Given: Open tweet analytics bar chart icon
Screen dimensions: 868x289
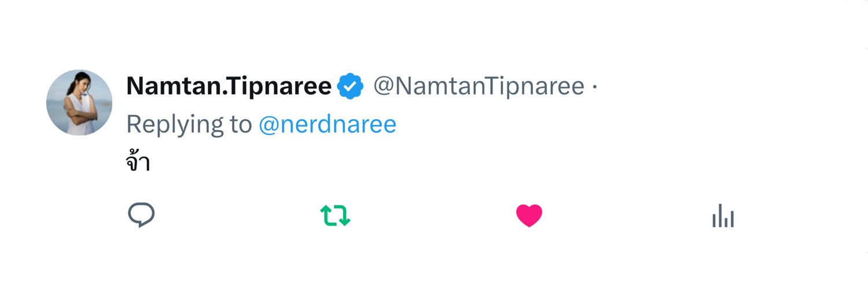Looking at the screenshot, I should (x=723, y=215).
